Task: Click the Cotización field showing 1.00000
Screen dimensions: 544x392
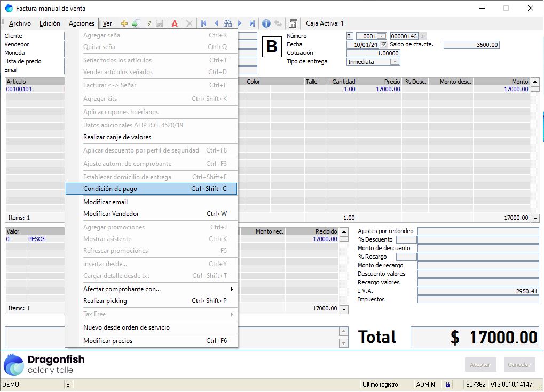Action: (x=373, y=53)
